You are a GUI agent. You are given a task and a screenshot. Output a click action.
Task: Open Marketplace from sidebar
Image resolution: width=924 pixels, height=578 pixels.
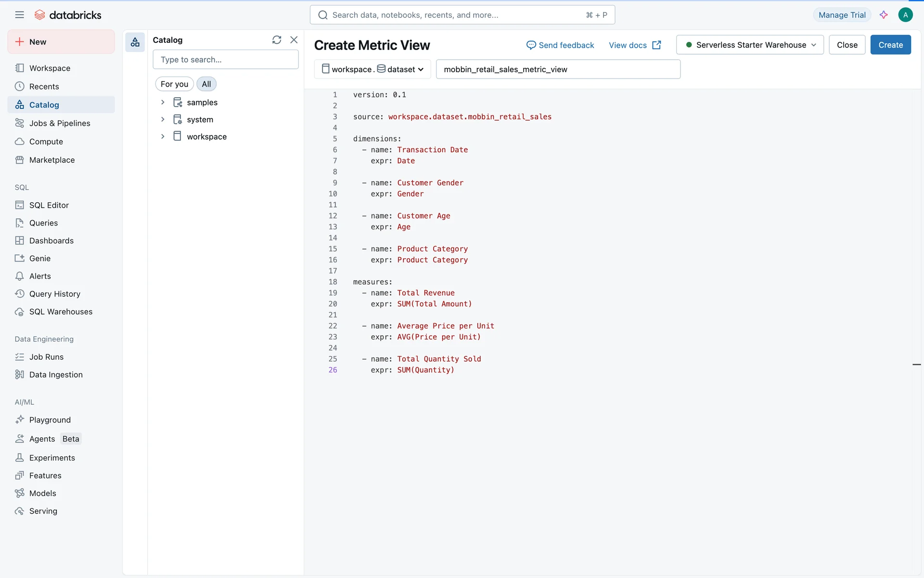point(51,160)
